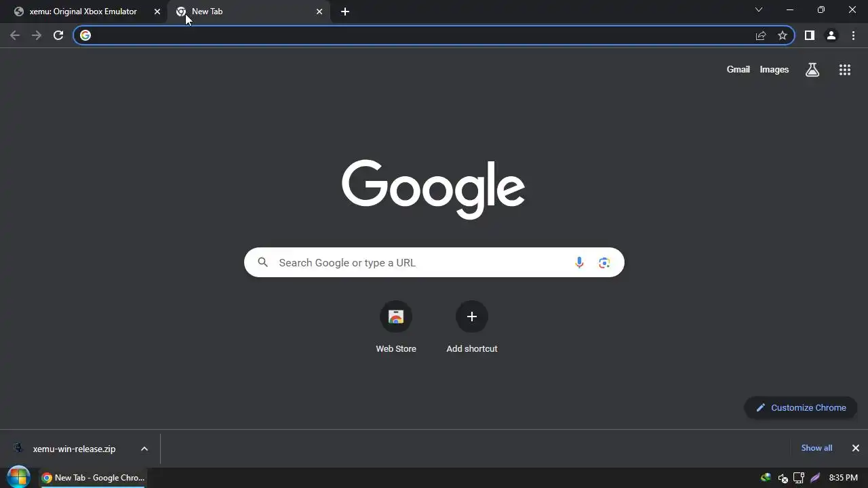This screenshot has width=868, height=488.
Task: Open the Windows Start button
Action: 18,477
